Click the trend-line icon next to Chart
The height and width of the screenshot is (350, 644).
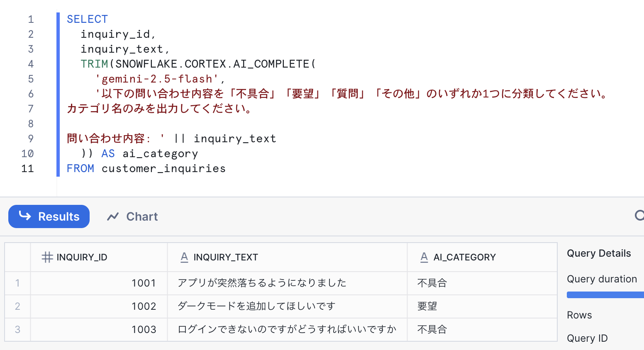point(113,216)
